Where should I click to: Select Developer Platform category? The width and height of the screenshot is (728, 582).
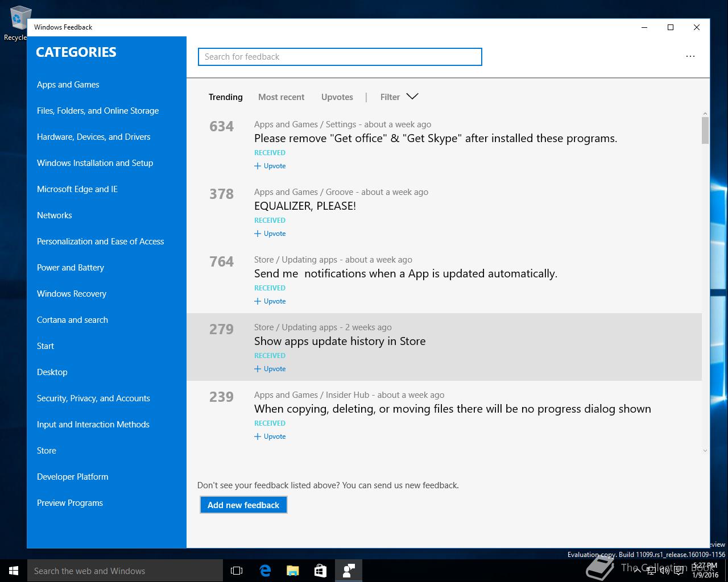coord(72,477)
